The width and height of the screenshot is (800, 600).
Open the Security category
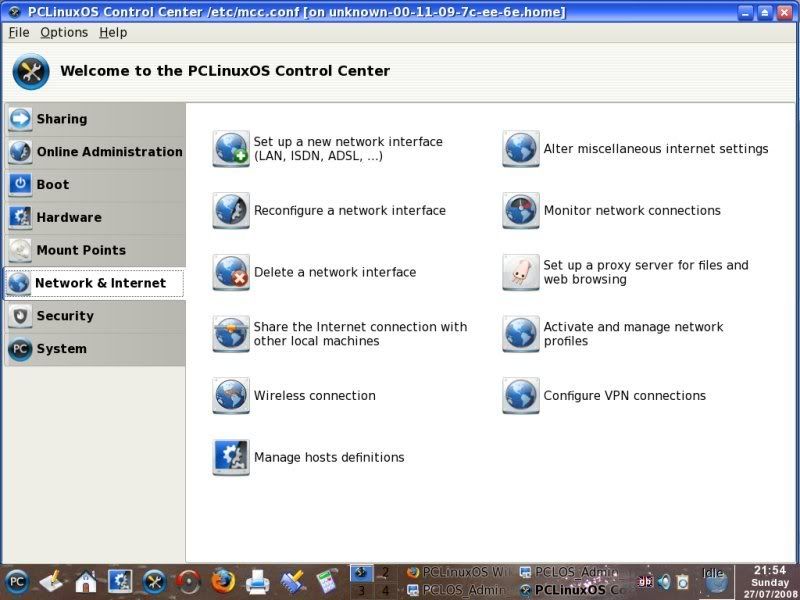tap(95, 316)
